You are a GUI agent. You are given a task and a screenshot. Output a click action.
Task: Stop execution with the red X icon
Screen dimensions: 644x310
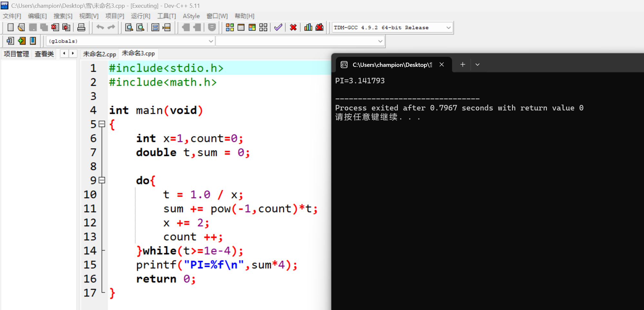tap(293, 27)
